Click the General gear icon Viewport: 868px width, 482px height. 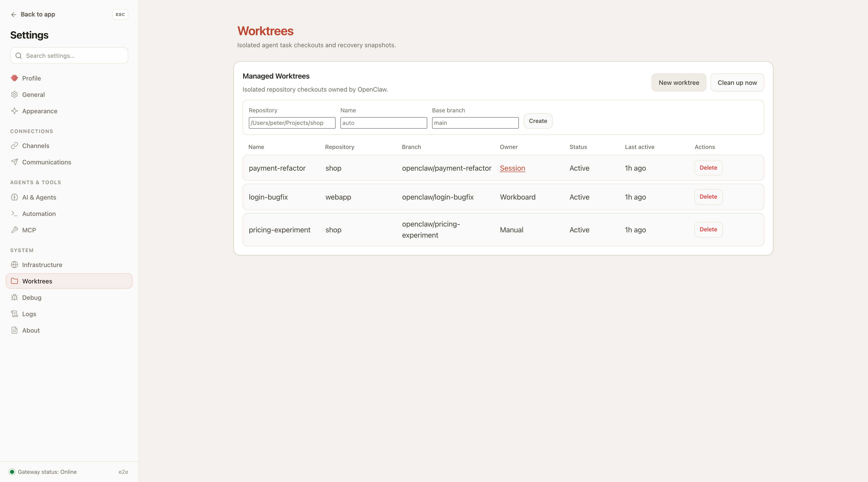[x=14, y=95]
